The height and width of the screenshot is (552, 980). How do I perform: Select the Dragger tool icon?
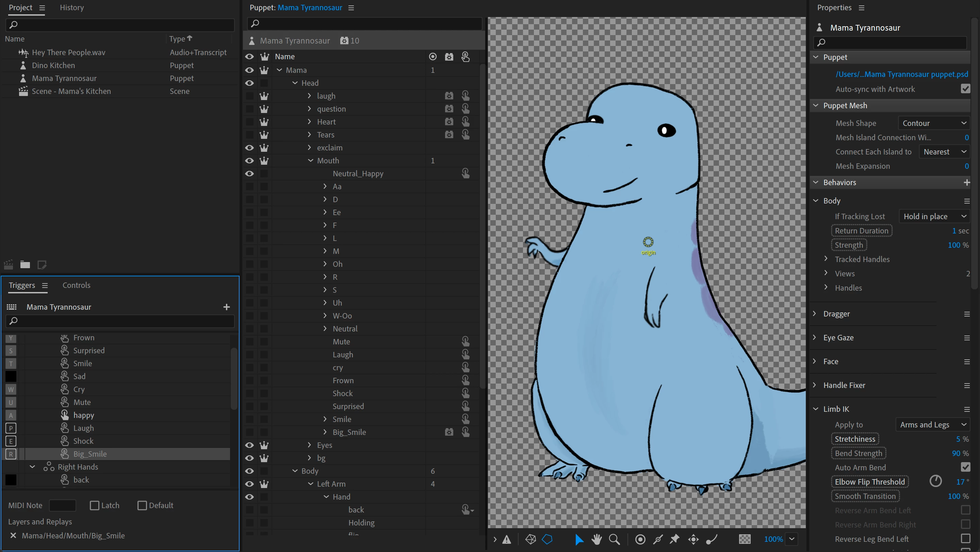click(693, 539)
